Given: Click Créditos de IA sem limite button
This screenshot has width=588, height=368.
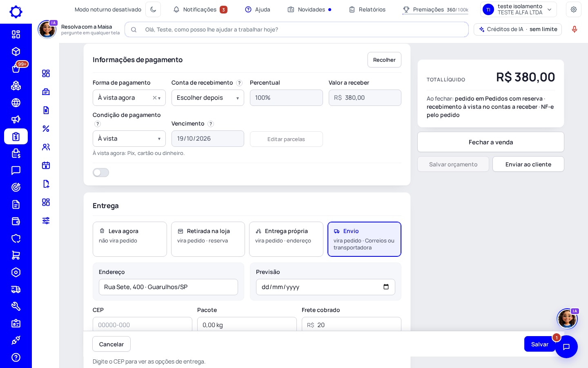Looking at the screenshot, I should (x=518, y=29).
